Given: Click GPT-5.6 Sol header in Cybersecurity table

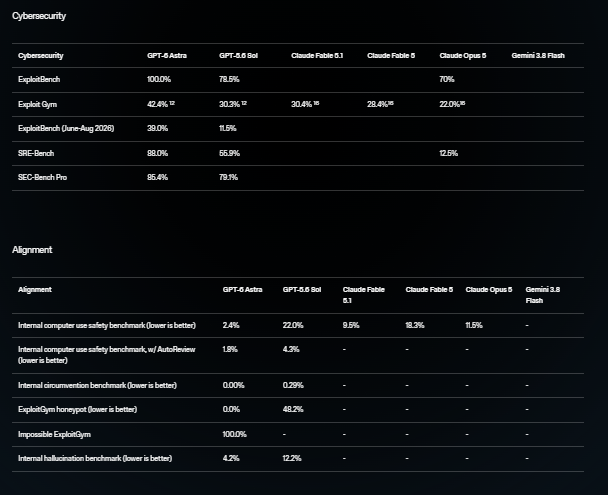Looking at the screenshot, I should coord(238,55).
